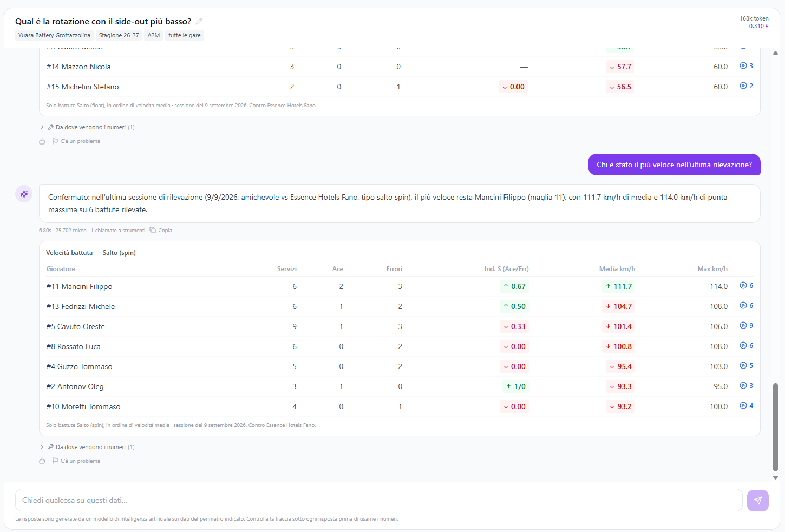785x532 pixels.
Task: Thumbs up the spin serve answer
Action: pos(42,461)
